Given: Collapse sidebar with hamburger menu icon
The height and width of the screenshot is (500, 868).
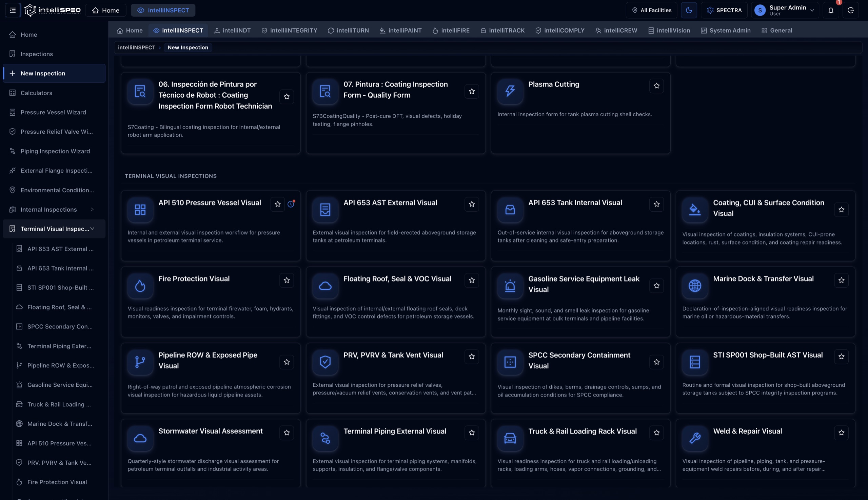Looking at the screenshot, I should 13,10.
